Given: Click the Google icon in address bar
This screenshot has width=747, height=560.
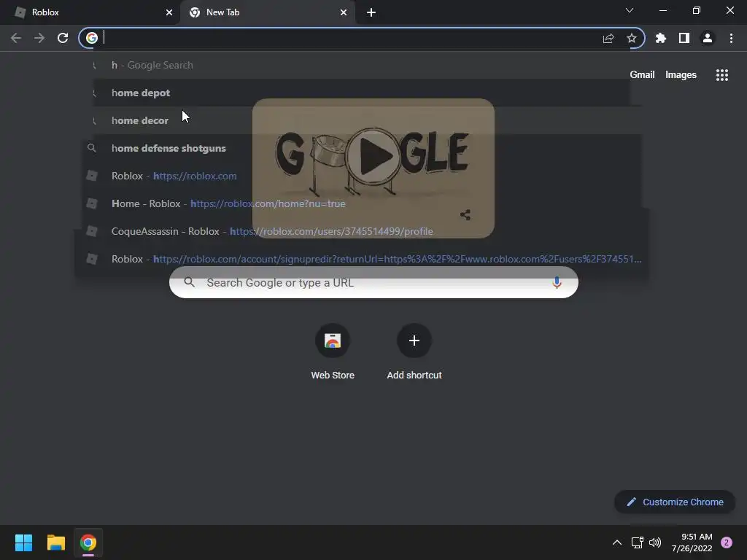Looking at the screenshot, I should point(92,38).
